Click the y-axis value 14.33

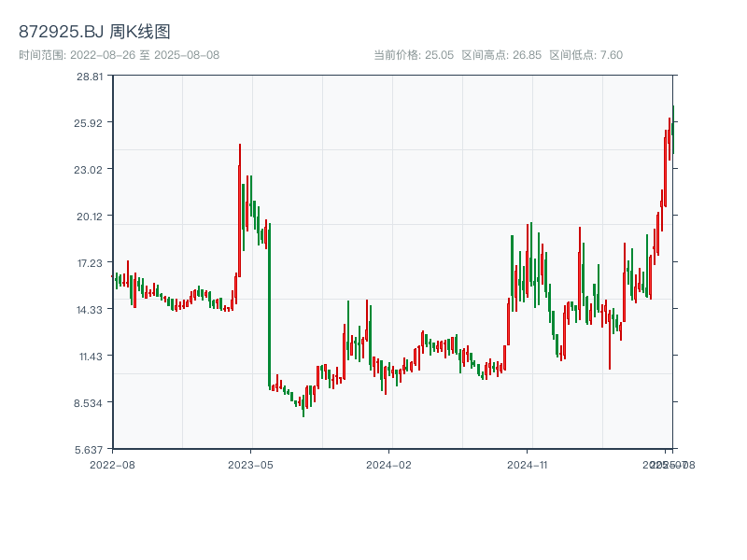click(x=90, y=310)
